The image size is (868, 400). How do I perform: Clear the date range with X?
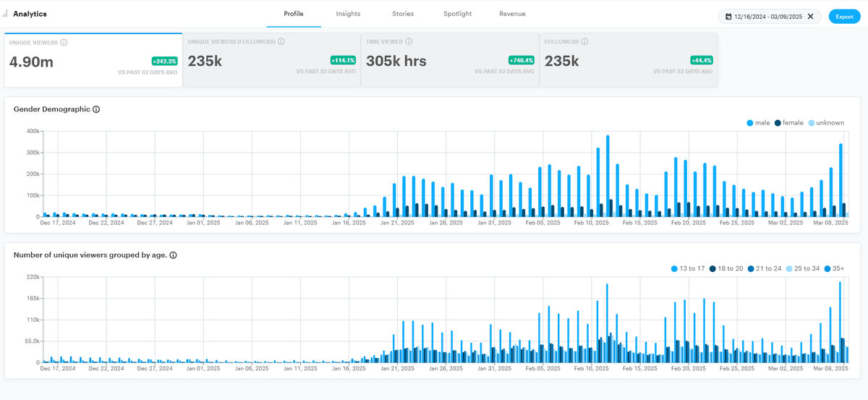[810, 16]
